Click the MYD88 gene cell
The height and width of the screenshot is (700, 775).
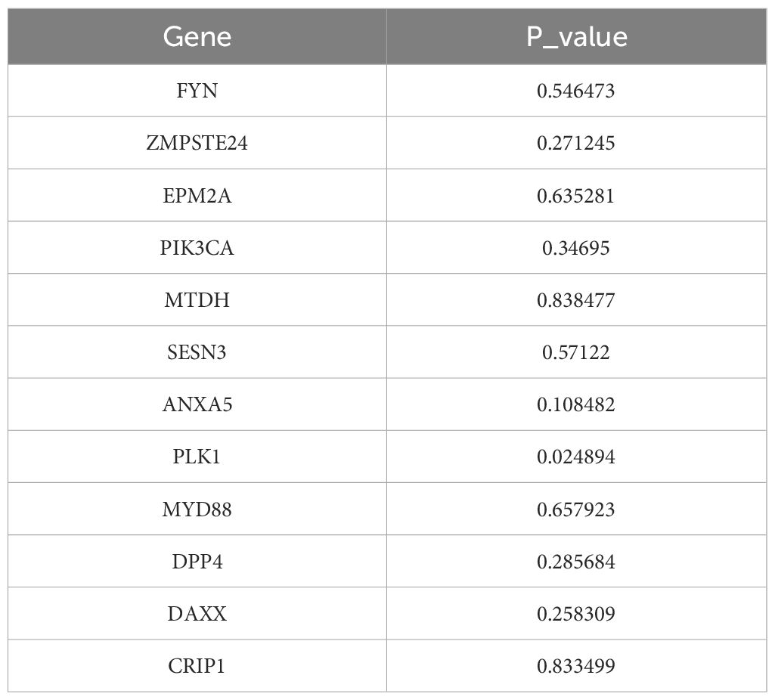[197, 510]
